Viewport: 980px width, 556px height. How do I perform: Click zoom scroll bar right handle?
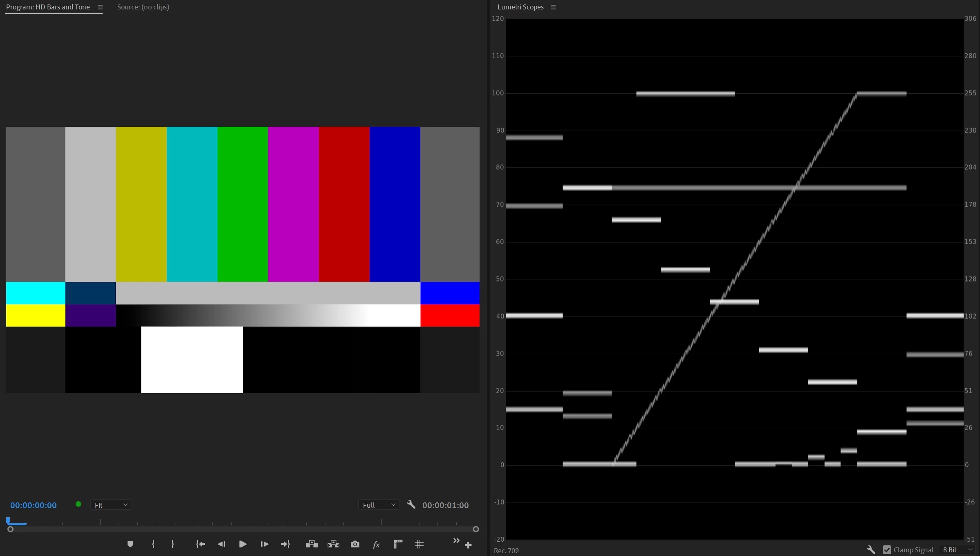475,529
